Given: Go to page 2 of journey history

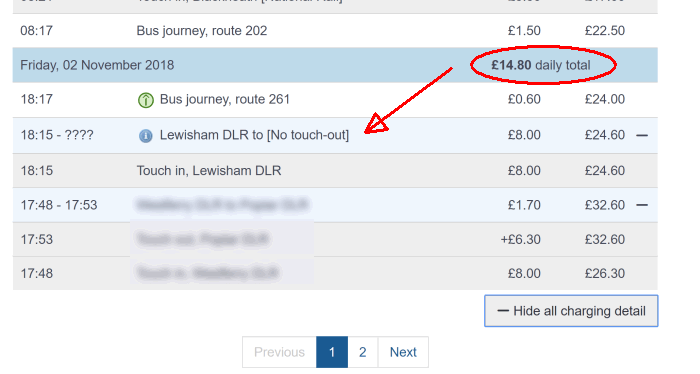Looking at the screenshot, I should (362, 352).
